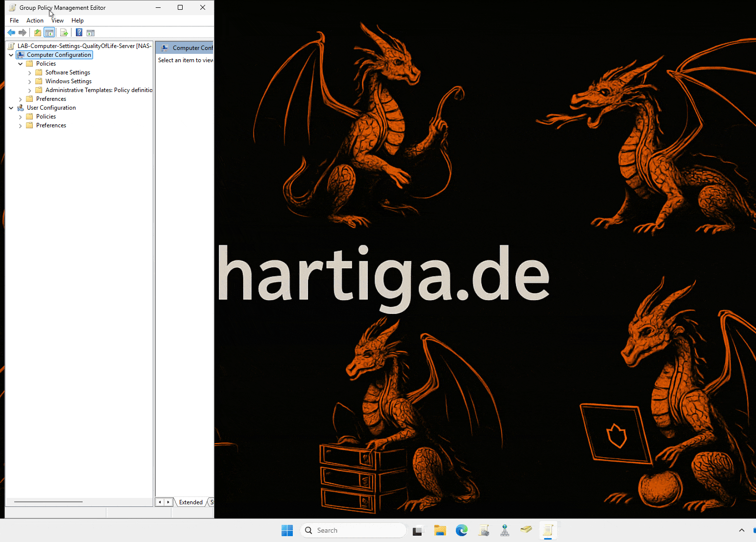Viewport: 756px width, 542px height.
Task: Click the taskbar Search box
Action: 354,530
